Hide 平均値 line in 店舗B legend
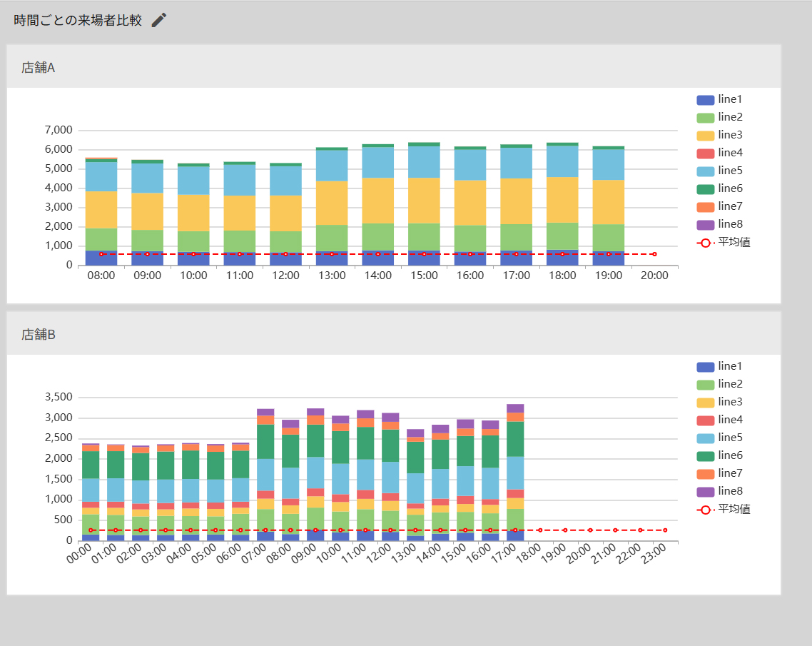The image size is (812, 646). (724, 510)
